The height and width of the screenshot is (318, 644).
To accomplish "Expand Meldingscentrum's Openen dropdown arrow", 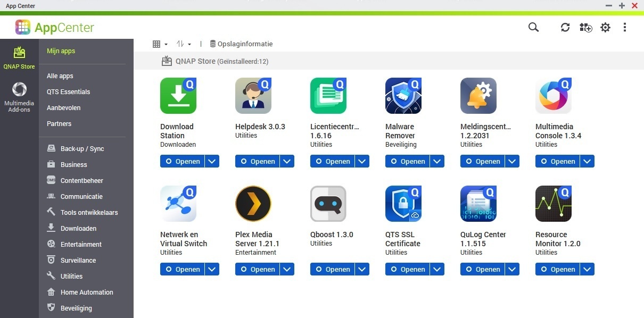I will [513, 161].
